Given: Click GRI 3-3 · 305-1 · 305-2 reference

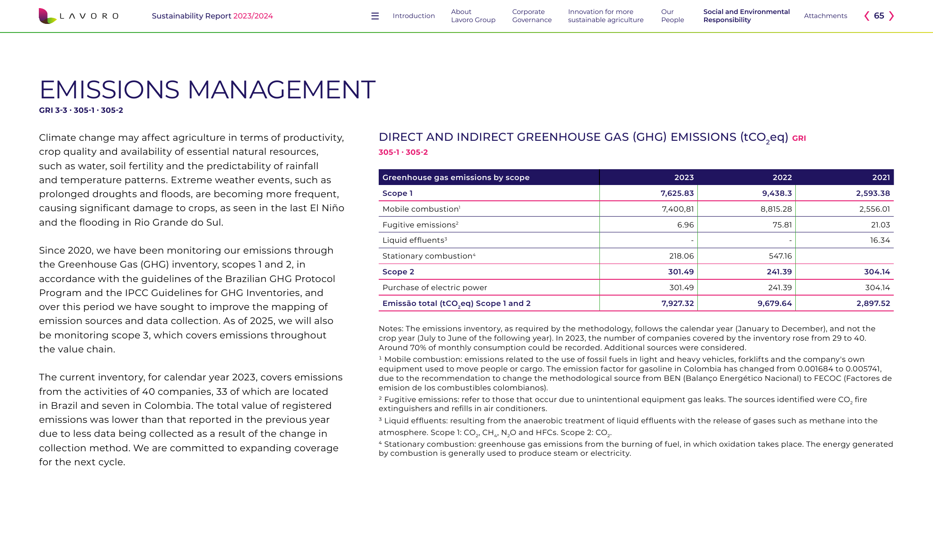Looking at the screenshot, I should (x=81, y=110).
